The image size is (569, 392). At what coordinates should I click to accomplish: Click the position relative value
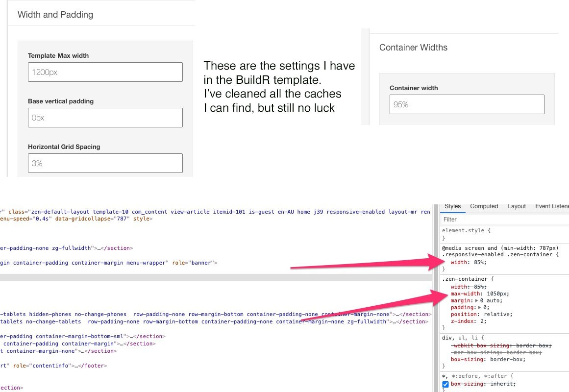tap(496, 315)
